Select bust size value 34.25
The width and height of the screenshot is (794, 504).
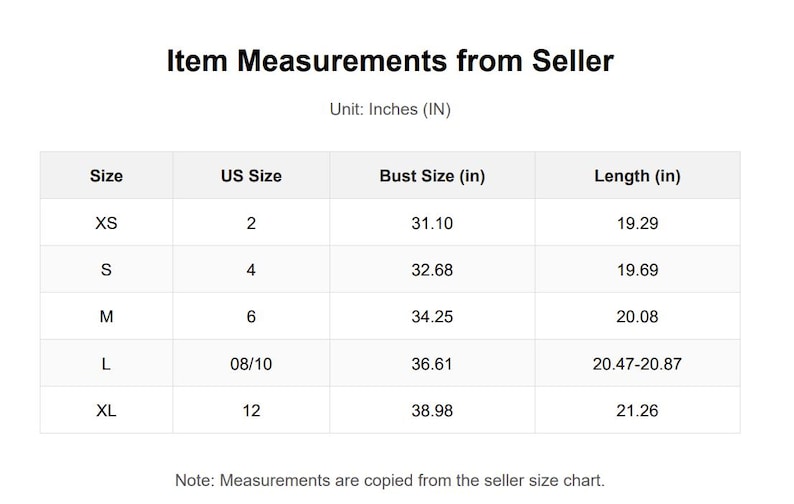432,317
